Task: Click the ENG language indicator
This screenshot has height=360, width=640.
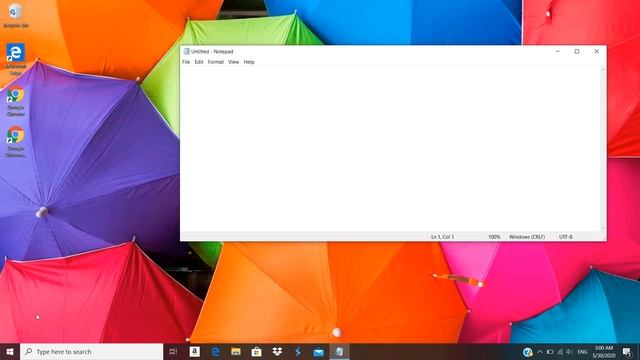Action: click(x=582, y=352)
